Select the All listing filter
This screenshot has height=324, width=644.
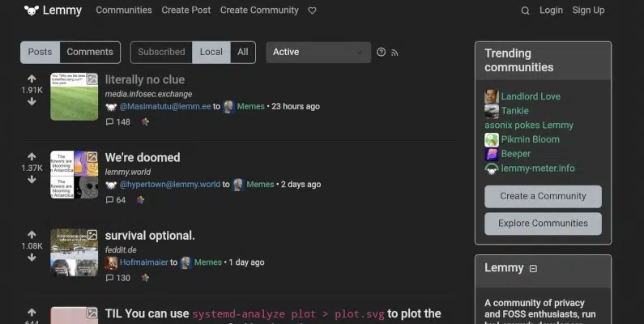pyautogui.click(x=242, y=52)
